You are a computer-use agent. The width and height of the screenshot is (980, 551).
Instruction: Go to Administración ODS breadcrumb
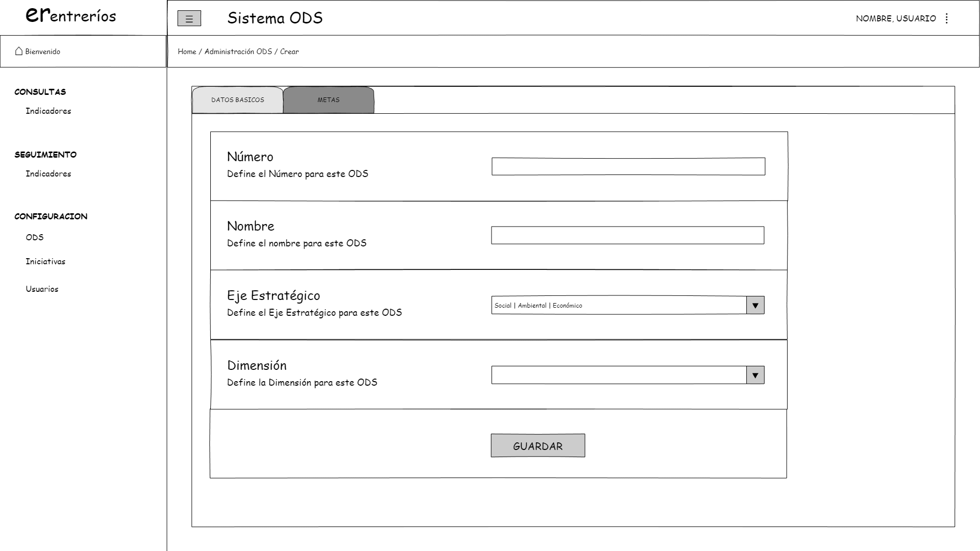tap(238, 52)
